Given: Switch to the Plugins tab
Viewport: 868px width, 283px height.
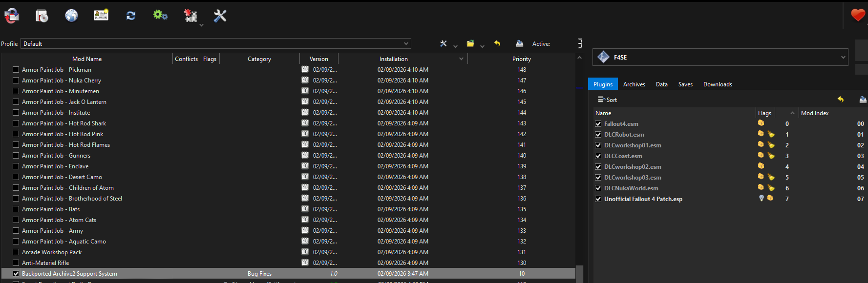Looking at the screenshot, I should 603,84.
